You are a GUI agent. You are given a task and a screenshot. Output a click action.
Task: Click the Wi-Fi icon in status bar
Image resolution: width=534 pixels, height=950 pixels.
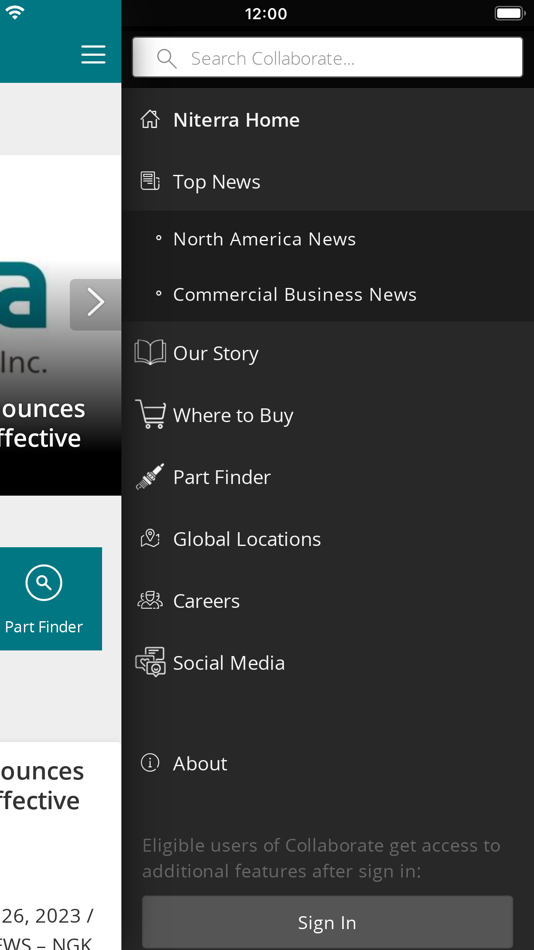point(14,12)
